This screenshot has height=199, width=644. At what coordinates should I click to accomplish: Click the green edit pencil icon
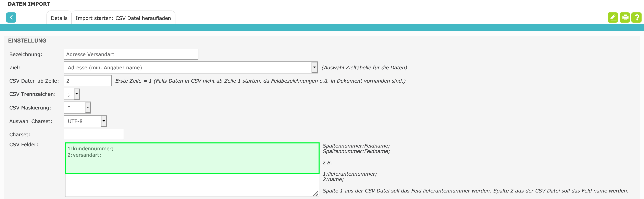tap(612, 17)
